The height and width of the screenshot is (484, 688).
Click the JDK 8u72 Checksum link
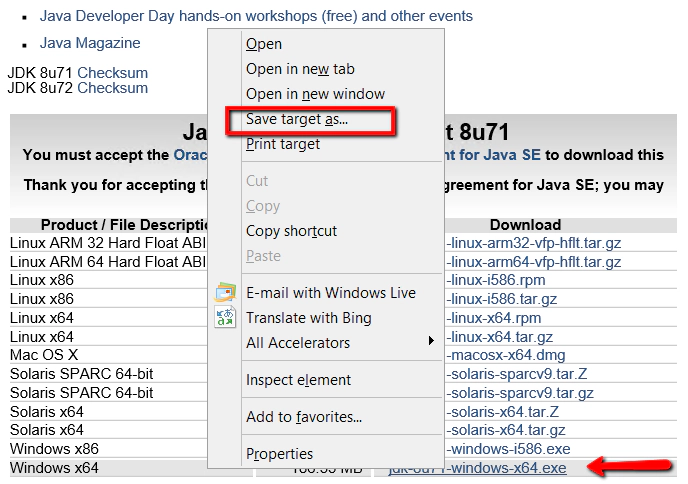[x=112, y=88]
